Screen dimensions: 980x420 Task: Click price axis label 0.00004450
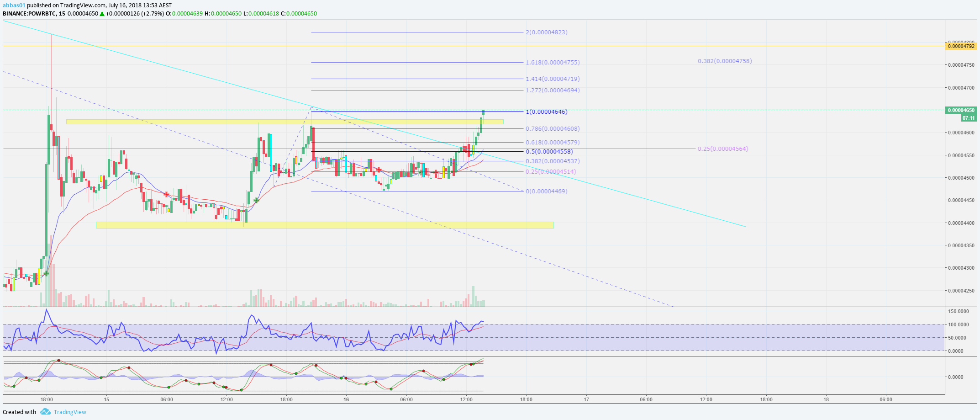point(961,201)
